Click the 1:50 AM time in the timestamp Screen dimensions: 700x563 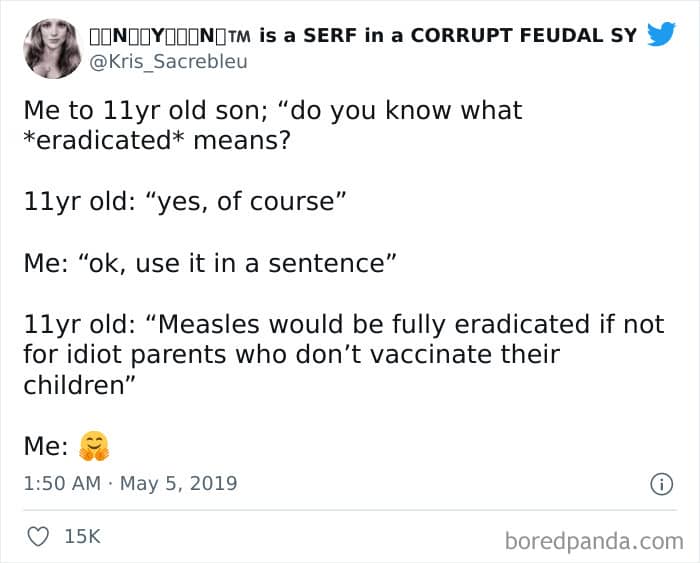tap(62, 484)
